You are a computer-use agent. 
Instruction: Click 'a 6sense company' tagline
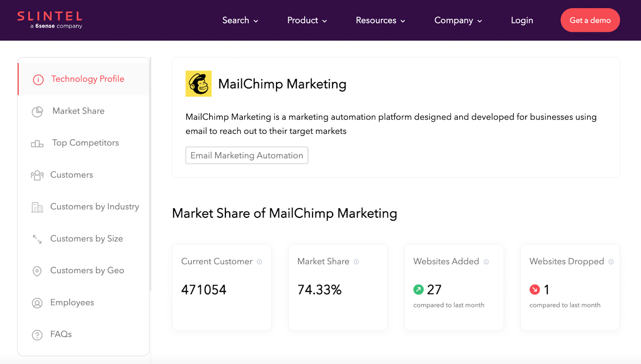56,26
